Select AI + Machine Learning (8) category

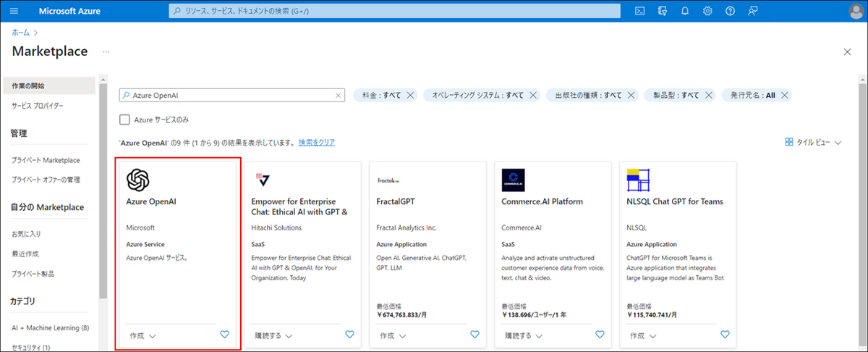tap(49, 328)
